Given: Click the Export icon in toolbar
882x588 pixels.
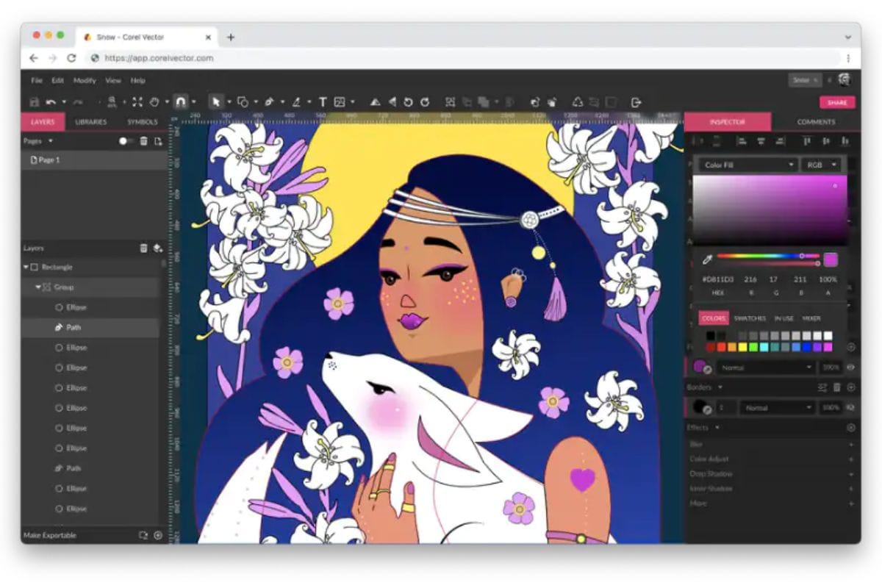Looking at the screenshot, I should pyautogui.click(x=637, y=102).
